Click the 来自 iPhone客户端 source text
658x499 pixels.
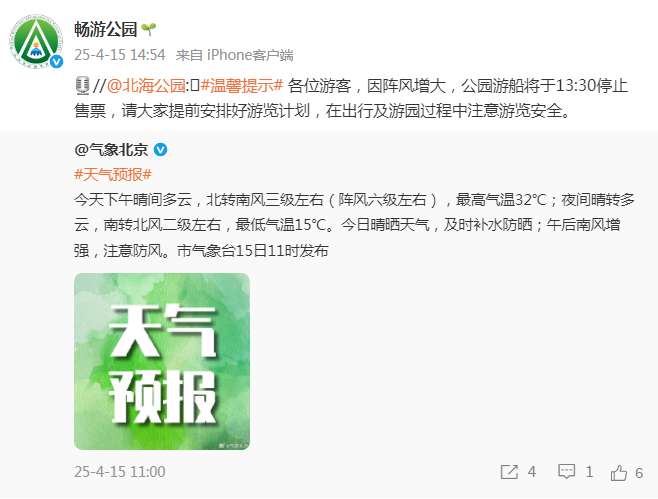pos(234,55)
